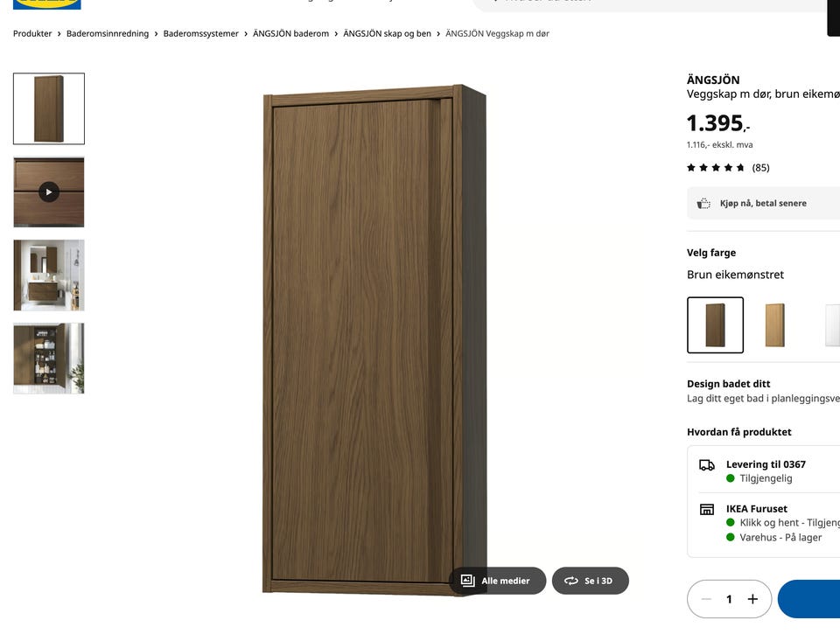The width and height of the screenshot is (840, 641).
Task: Select brown oak color swatch
Action: point(715,325)
